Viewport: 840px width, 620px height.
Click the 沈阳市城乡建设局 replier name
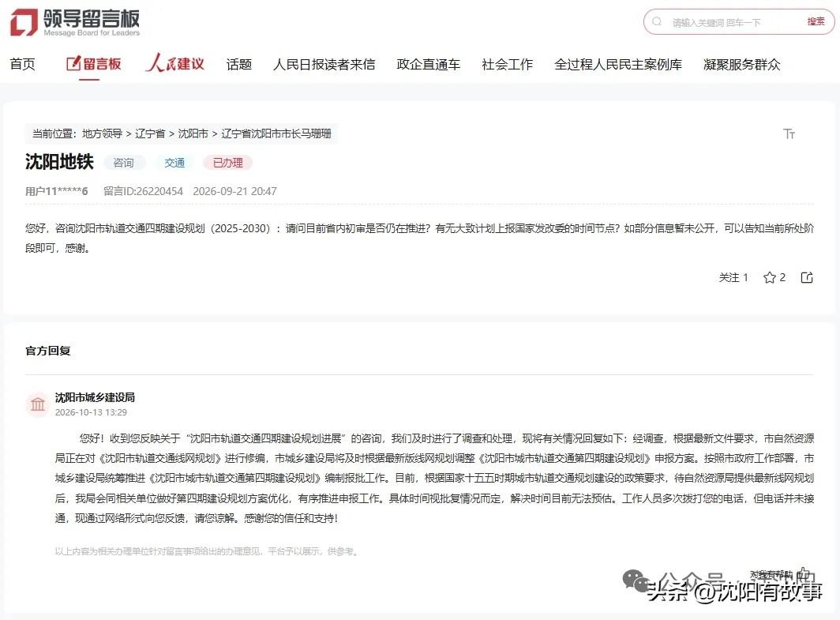95,397
